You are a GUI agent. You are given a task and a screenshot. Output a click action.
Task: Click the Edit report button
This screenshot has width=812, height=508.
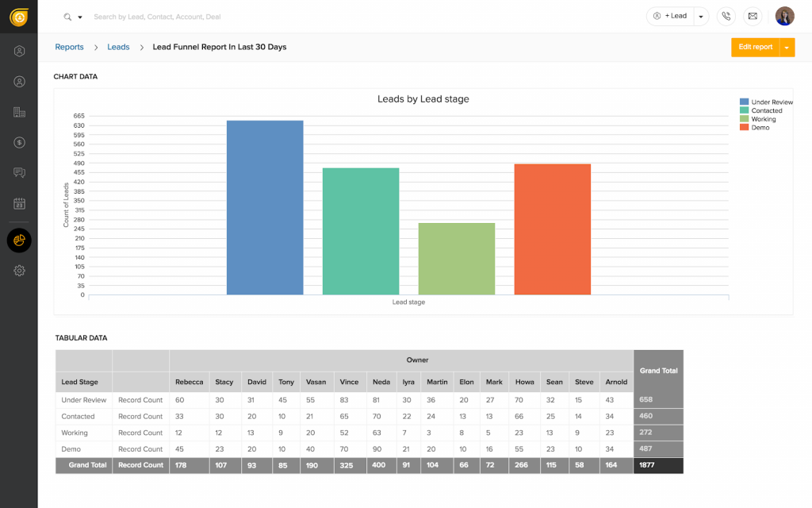coord(755,47)
